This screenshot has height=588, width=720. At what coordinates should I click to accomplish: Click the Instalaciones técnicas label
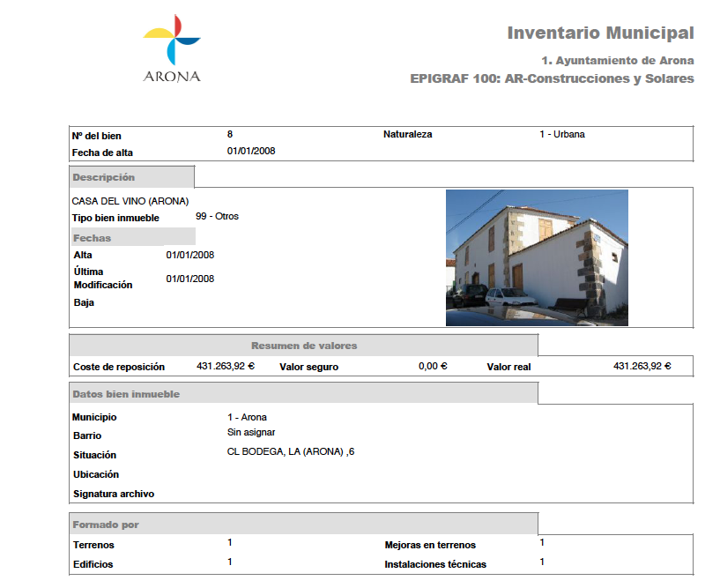click(435, 564)
